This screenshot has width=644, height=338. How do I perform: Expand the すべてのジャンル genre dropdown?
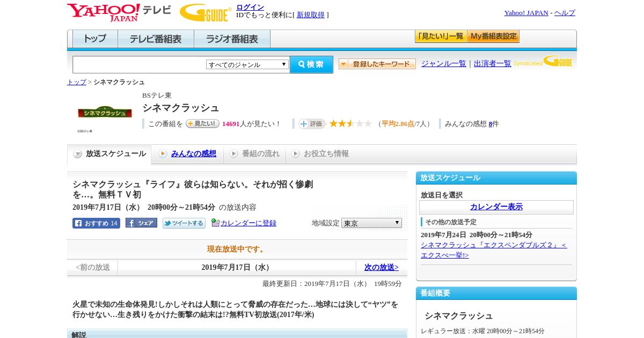point(247,64)
